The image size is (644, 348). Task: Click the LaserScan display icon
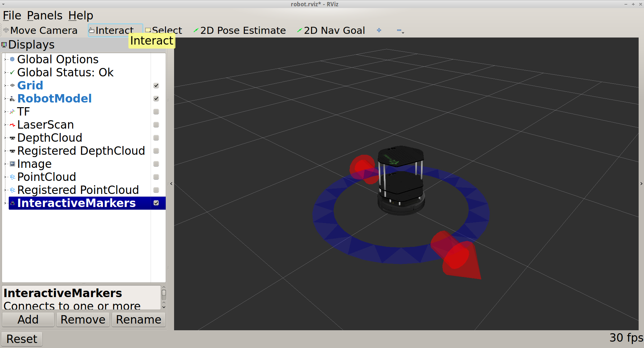click(12, 125)
